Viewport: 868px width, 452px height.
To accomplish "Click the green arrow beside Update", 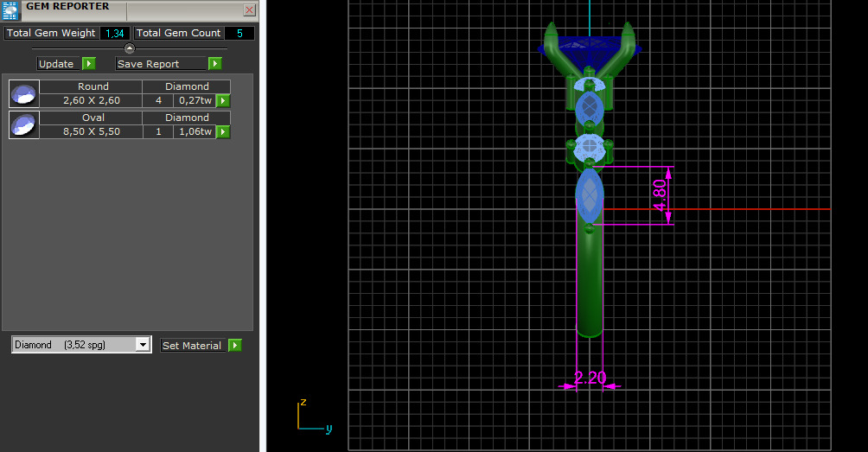I will (x=89, y=64).
